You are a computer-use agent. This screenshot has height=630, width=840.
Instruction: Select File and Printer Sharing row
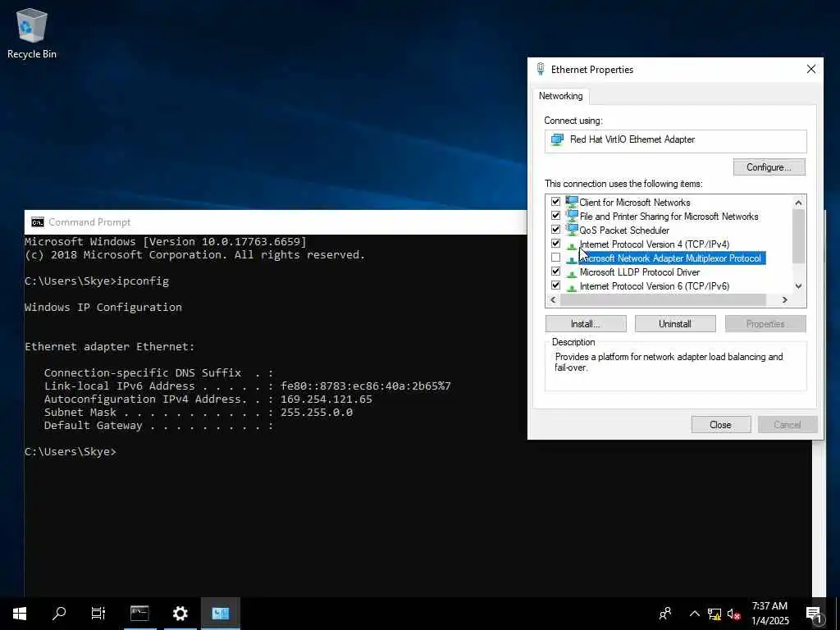click(x=669, y=217)
